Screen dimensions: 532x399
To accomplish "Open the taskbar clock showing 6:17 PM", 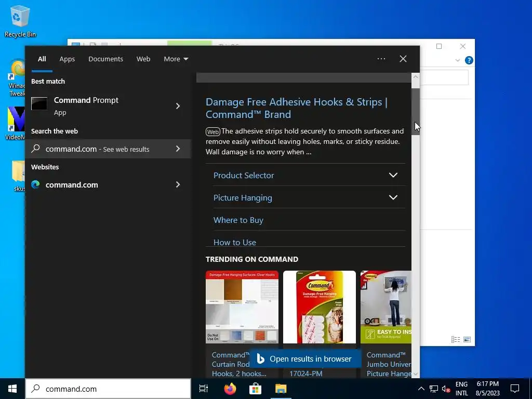I will tap(487, 389).
